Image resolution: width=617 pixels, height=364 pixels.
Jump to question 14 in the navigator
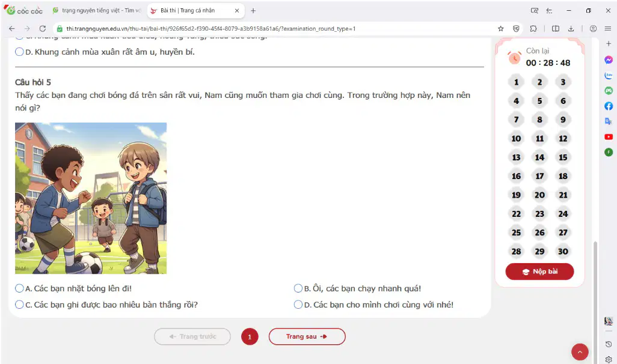tap(539, 157)
